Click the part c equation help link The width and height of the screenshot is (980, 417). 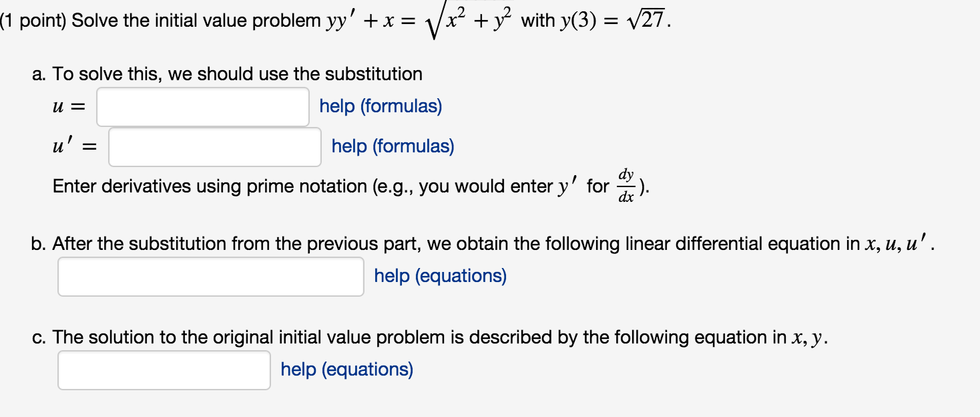click(348, 370)
